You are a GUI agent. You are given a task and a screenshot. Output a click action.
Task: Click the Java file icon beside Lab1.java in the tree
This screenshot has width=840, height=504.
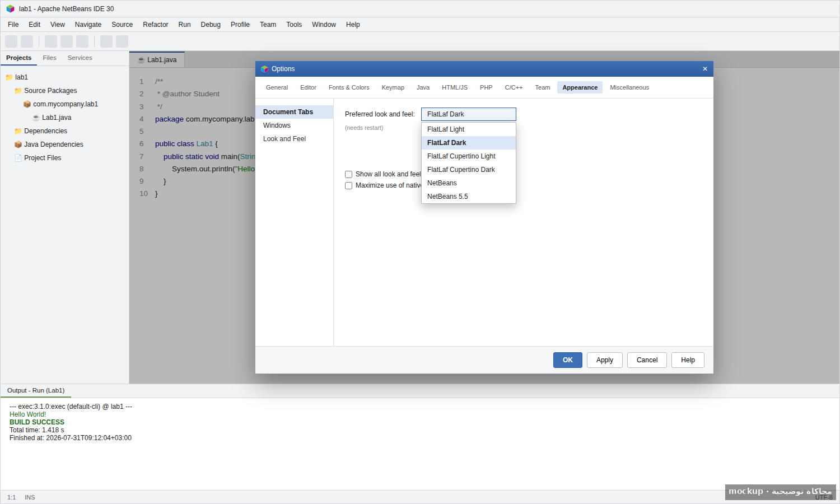(x=36, y=118)
